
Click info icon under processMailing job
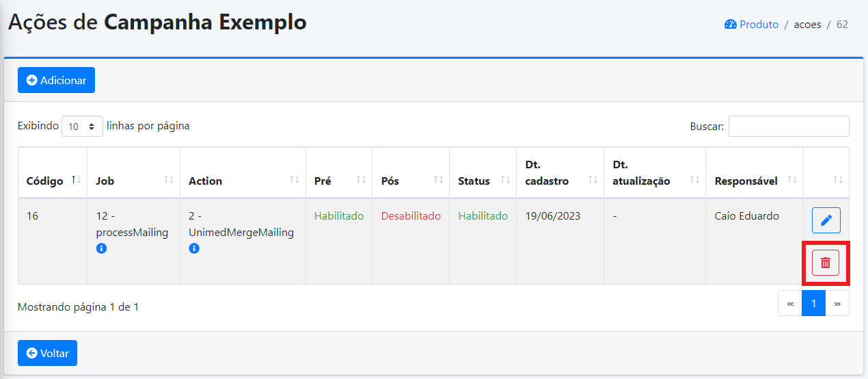pos(101,249)
